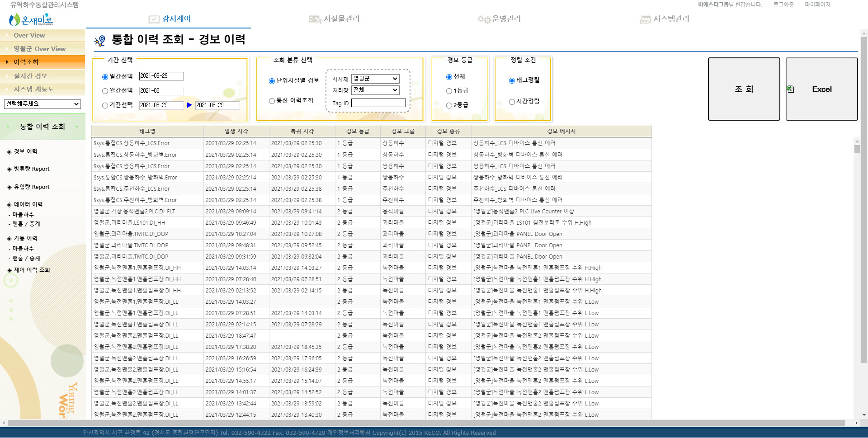Screen dimensions: 868x438
Task: Open 영월군 Over View menu item
Action: click(42, 49)
